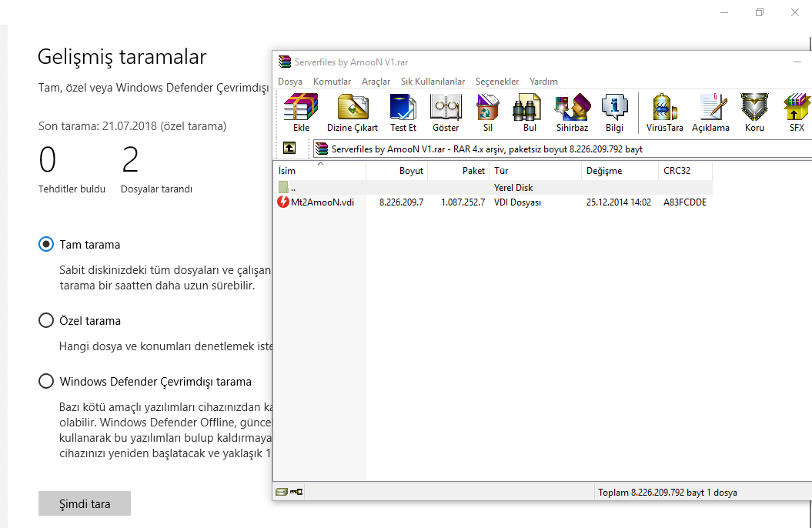Click the Şimdi tara button
Viewport: 812px width, 528px height.
coord(85,503)
